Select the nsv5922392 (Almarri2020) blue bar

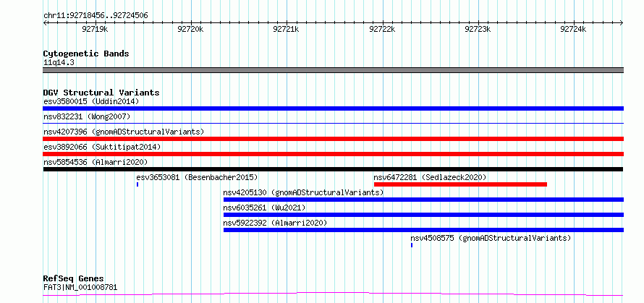[x=423, y=230]
